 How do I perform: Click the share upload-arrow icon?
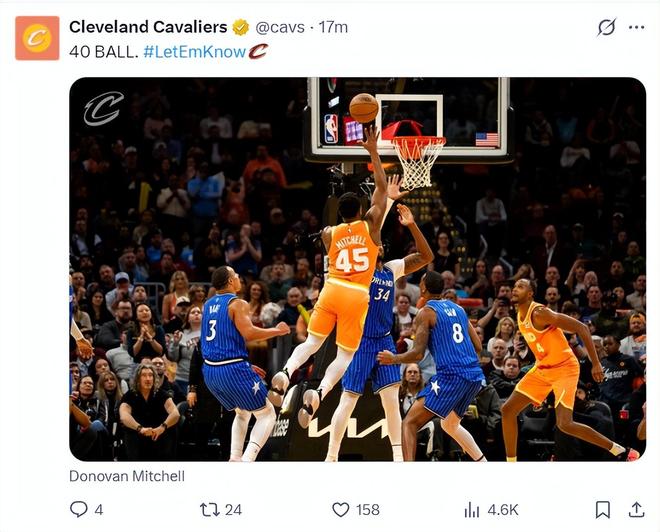(636, 509)
